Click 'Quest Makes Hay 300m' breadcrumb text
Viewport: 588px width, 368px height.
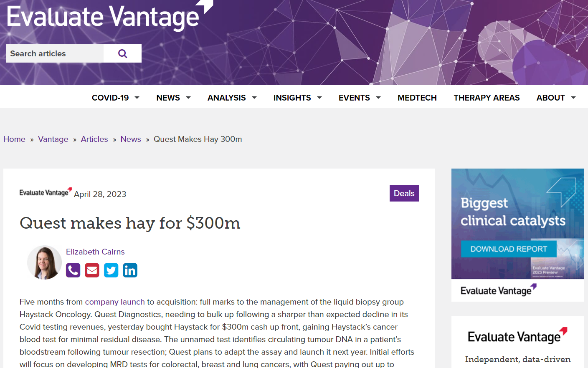click(198, 139)
